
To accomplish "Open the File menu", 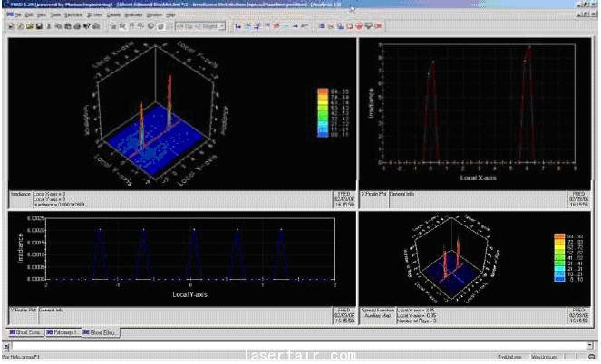I will tap(16, 16).
